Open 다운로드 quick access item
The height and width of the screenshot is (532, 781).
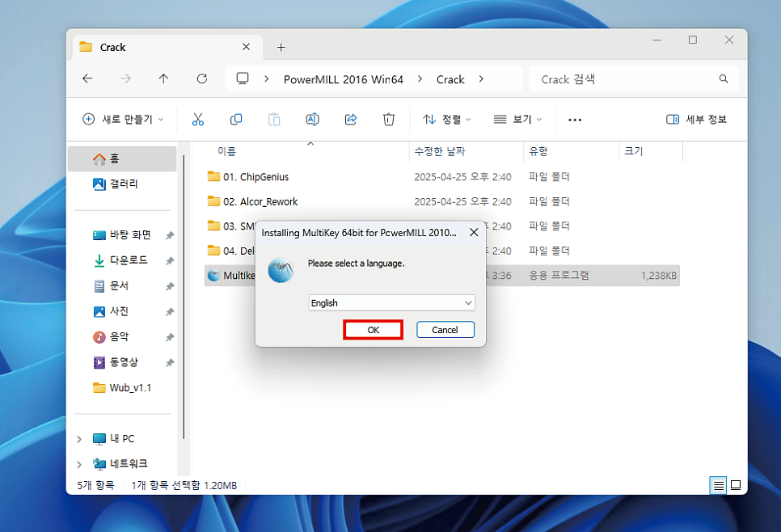122,260
